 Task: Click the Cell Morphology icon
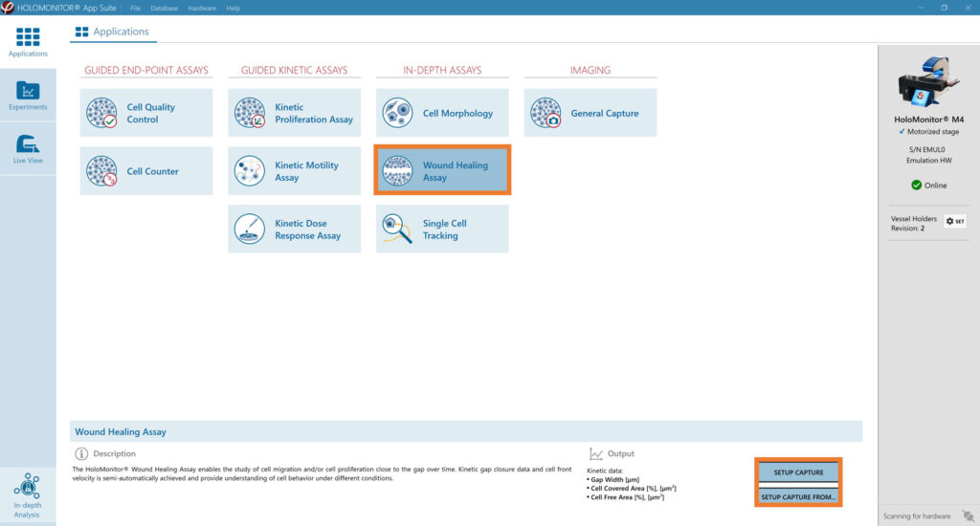(x=397, y=113)
